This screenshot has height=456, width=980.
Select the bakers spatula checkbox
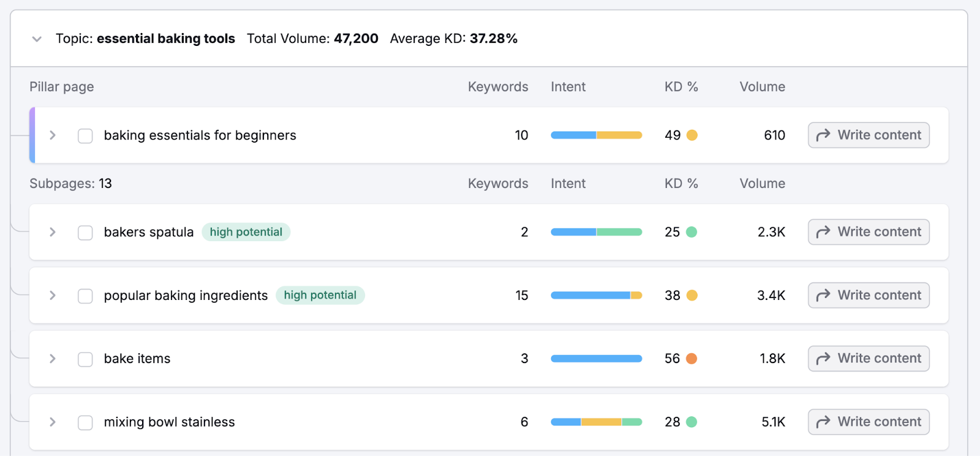click(85, 233)
